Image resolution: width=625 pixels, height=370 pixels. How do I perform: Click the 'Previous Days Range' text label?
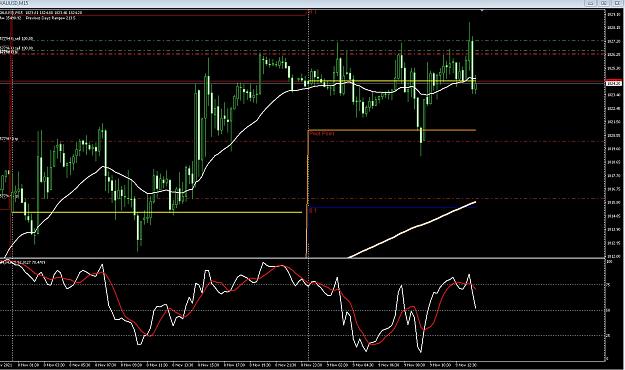tap(50, 18)
